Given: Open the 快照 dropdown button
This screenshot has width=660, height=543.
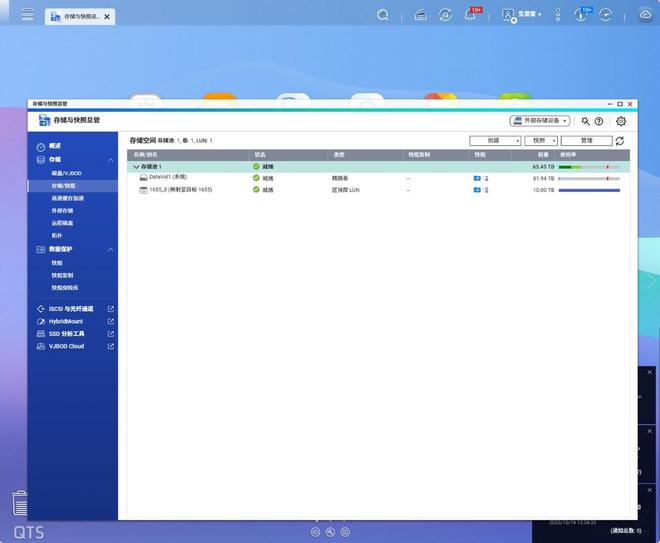Looking at the screenshot, I should click(x=540, y=141).
